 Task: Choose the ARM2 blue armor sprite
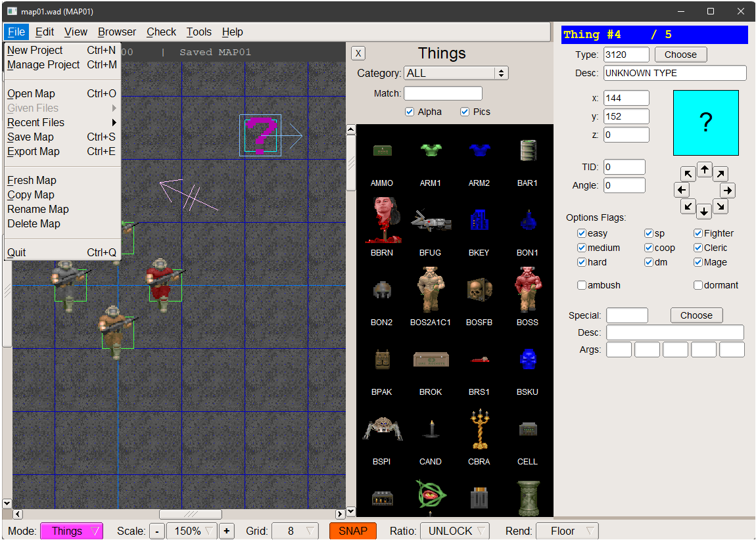pyautogui.click(x=479, y=150)
